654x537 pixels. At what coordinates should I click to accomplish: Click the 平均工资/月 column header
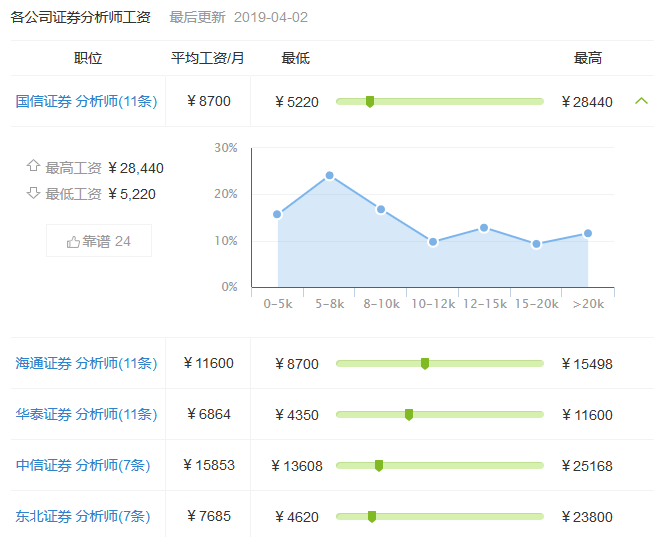208,58
